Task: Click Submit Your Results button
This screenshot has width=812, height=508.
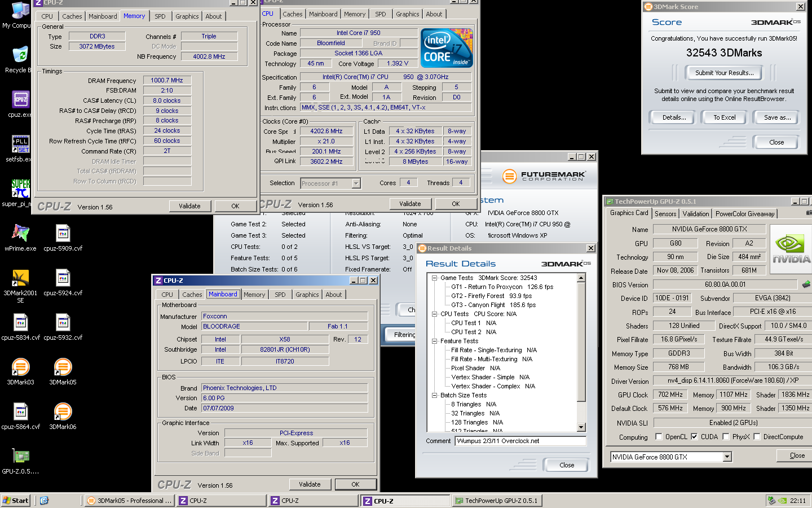Action: pos(724,73)
